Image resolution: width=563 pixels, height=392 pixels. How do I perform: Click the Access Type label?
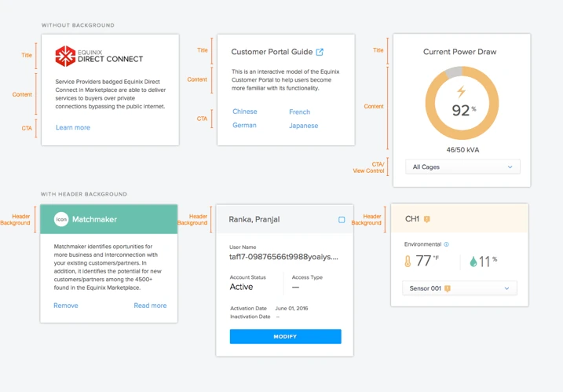307,277
